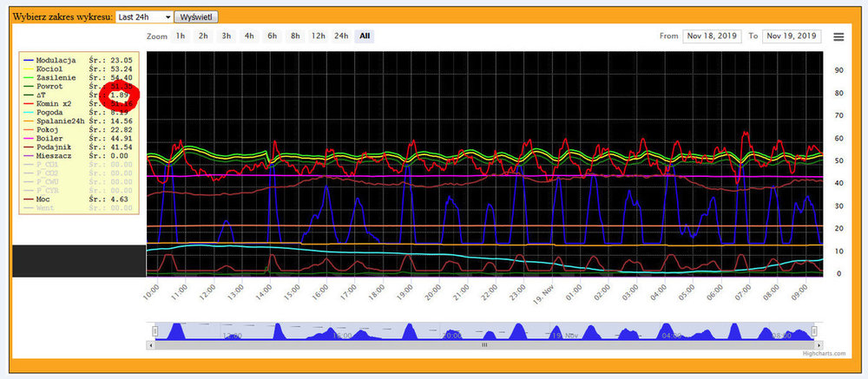This screenshot has height=379, width=868.
Task: Enable the greyed-out Went series
Action: tap(47, 207)
